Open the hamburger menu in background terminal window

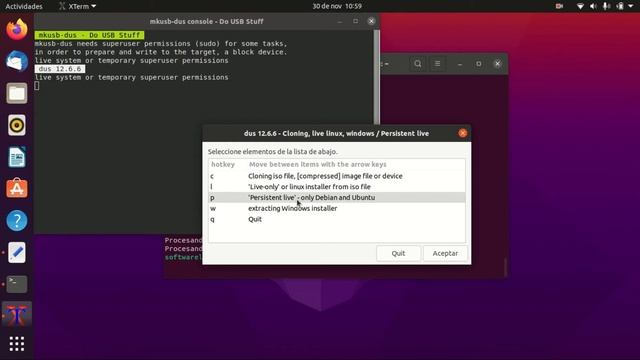(x=437, y=64)
